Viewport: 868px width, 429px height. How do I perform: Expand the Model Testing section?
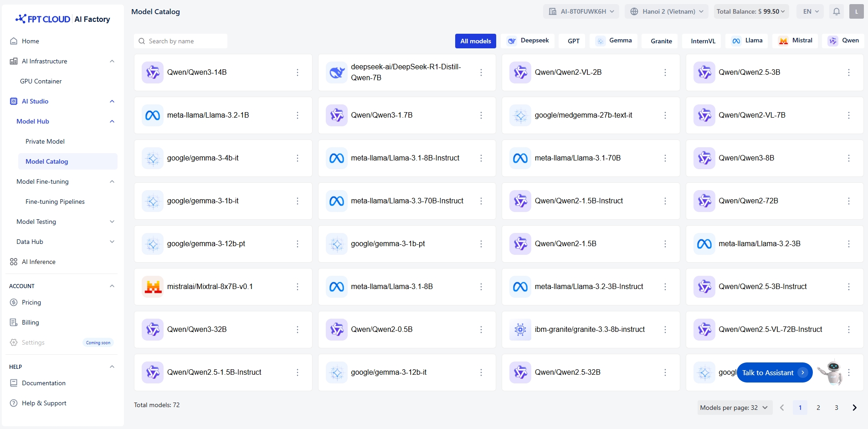tap(112, 222)
